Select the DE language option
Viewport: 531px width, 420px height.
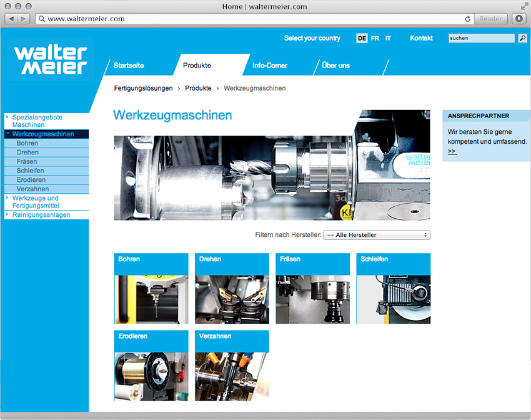pyautogui.click(x=362, y=38)
